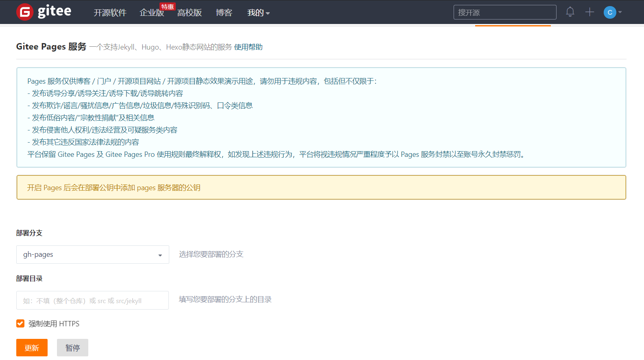This screenshot has height=360, width=644.
Task: Click the 部署分支 label
Action: pyautogui.click(x=29, y=233)
